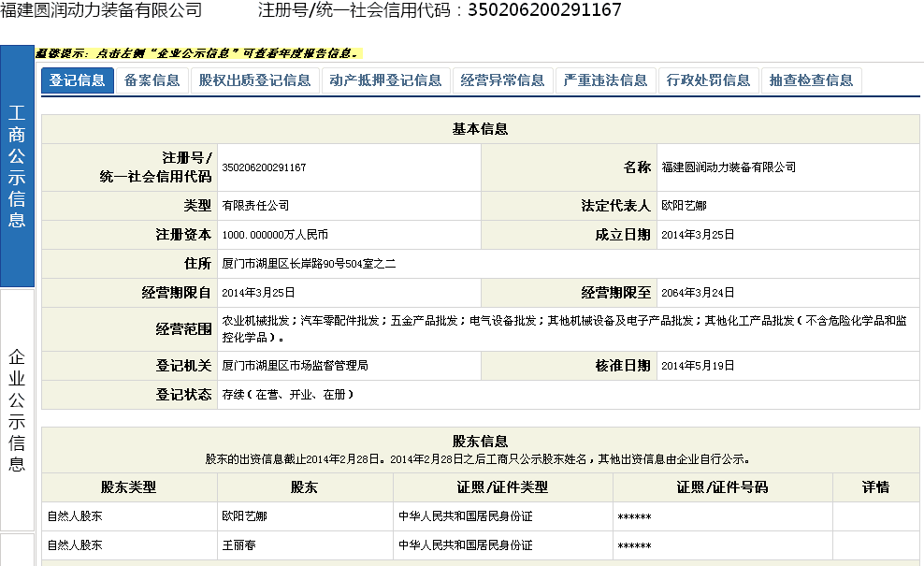Screen dimensions: 924x566
Task: Open the 股权出质登记信息 tab
Action: point(254,80)
